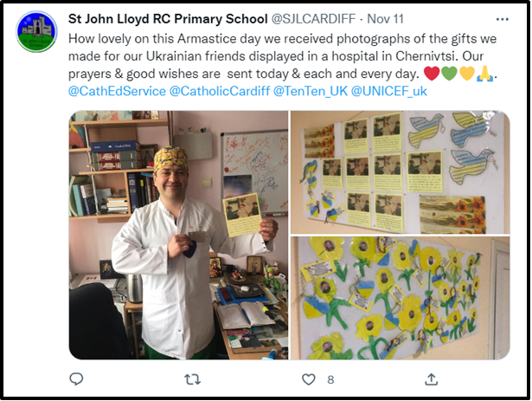This screenshot has width=532, height=401.
Task: Visit the @CatholicCardiff mention link
Action: coord(220,91)
